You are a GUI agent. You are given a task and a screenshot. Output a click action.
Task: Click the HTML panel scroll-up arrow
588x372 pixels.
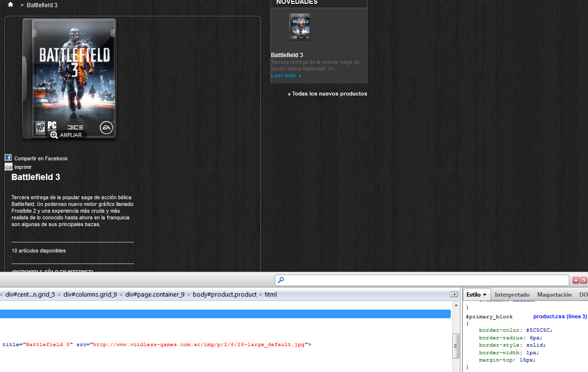(456, 305)
